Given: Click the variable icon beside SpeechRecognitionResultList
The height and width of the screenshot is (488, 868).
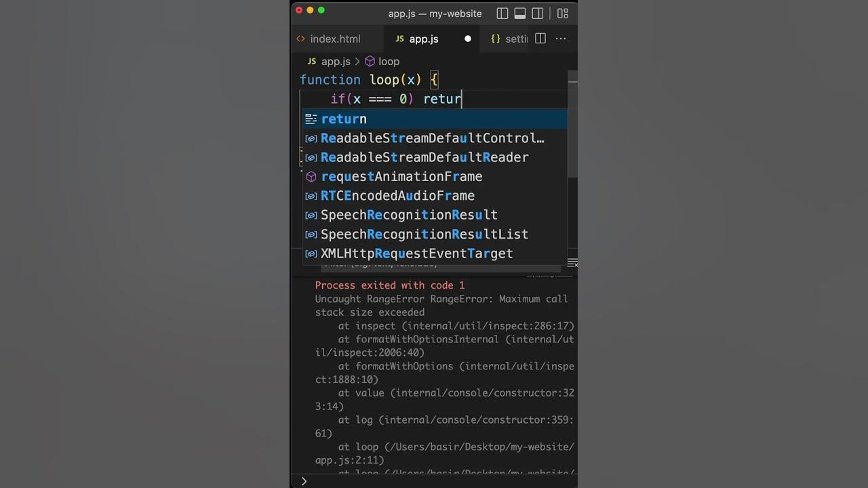Looking at the screenshot, I should [x=311, y=235].
